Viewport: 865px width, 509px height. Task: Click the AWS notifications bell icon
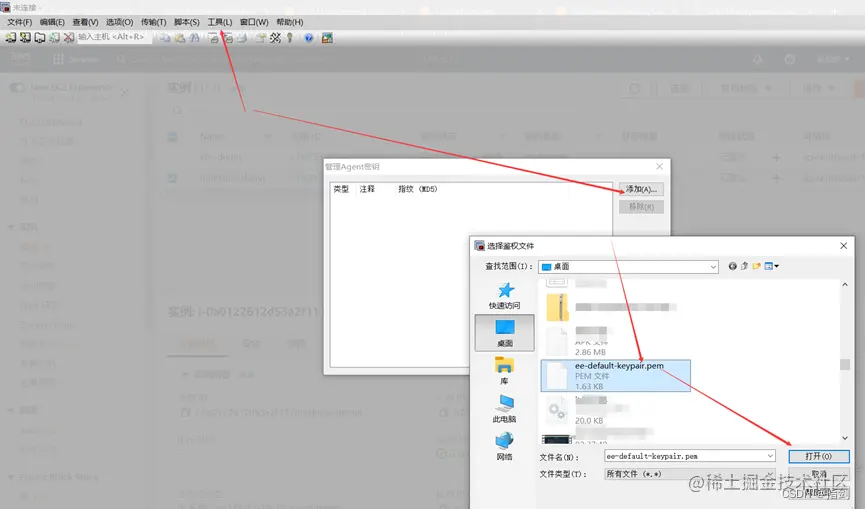click(x=758, y=59)
